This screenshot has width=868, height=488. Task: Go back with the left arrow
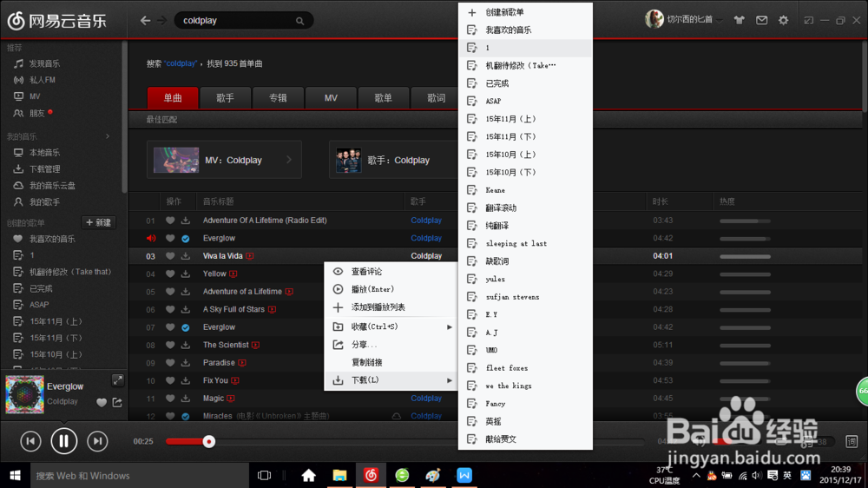(145, 21)
